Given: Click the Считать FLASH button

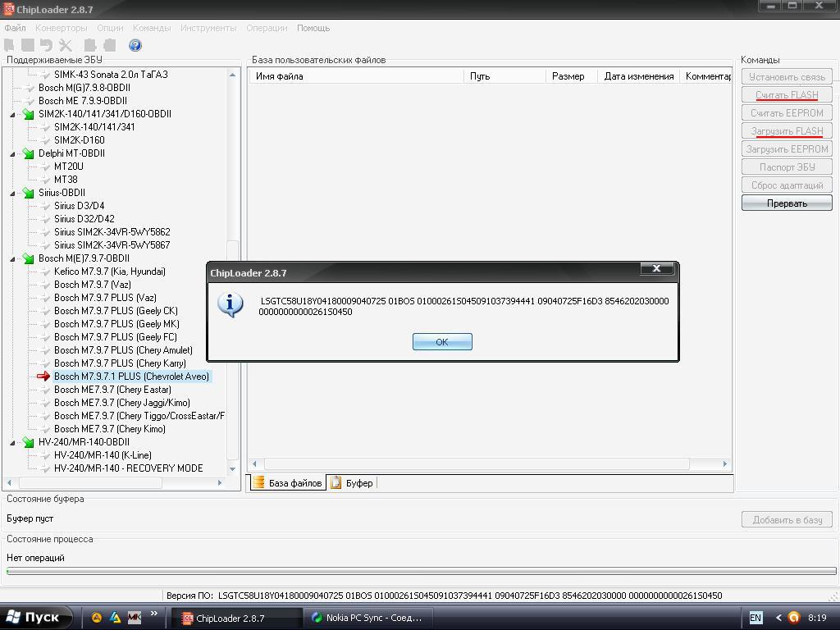Looking at the screenshot, I should (787, 95).
